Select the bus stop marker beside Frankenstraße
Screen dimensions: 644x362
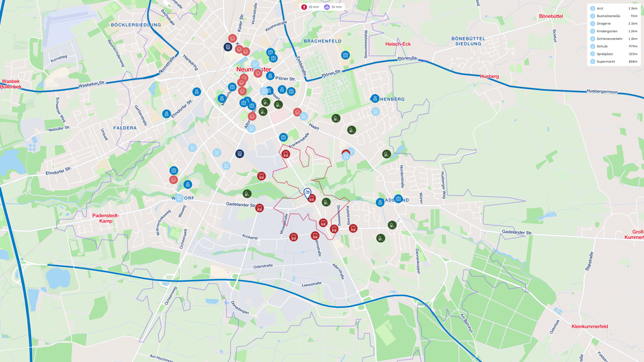(286, 154)
